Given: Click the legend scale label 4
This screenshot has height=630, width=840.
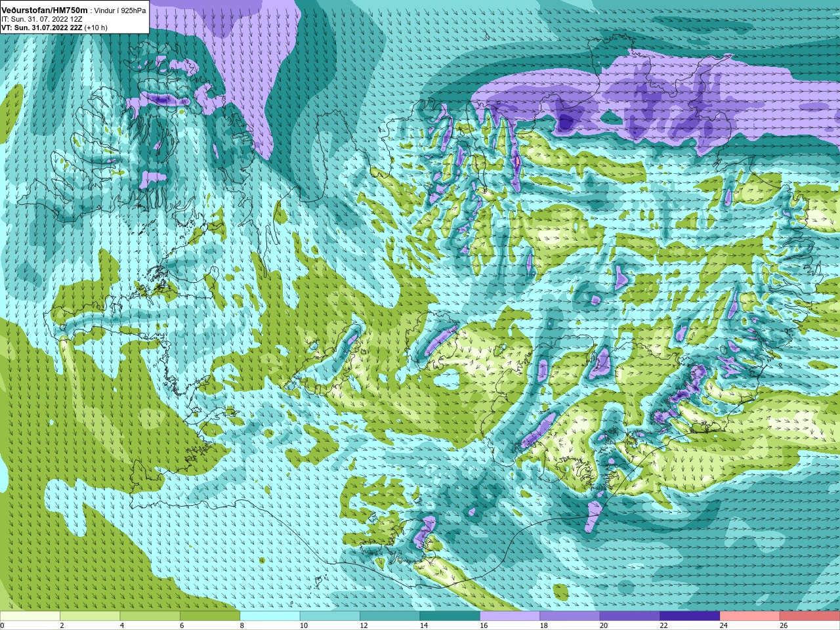Looking at the screenshot, I should tap(122, 626).
